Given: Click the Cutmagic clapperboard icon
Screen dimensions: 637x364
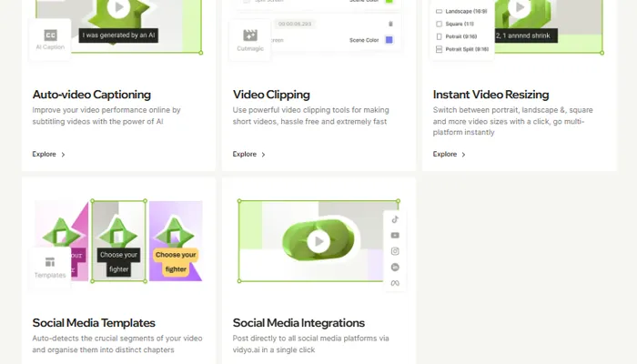Looking at the screenshot, I should pyautogui.click(x=249, y=35).
